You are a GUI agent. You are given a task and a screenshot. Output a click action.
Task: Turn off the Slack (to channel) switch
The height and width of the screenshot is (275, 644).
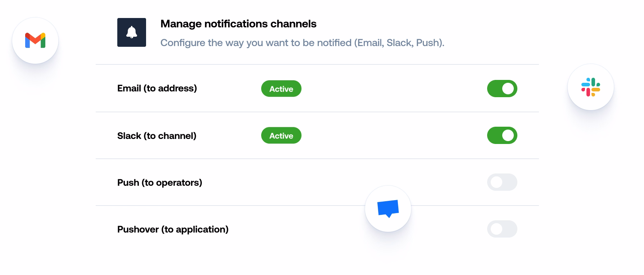click(502, 135)
